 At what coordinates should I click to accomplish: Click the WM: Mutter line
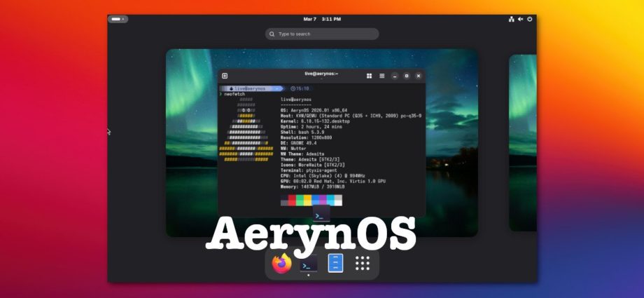click(x=293, y=148)
